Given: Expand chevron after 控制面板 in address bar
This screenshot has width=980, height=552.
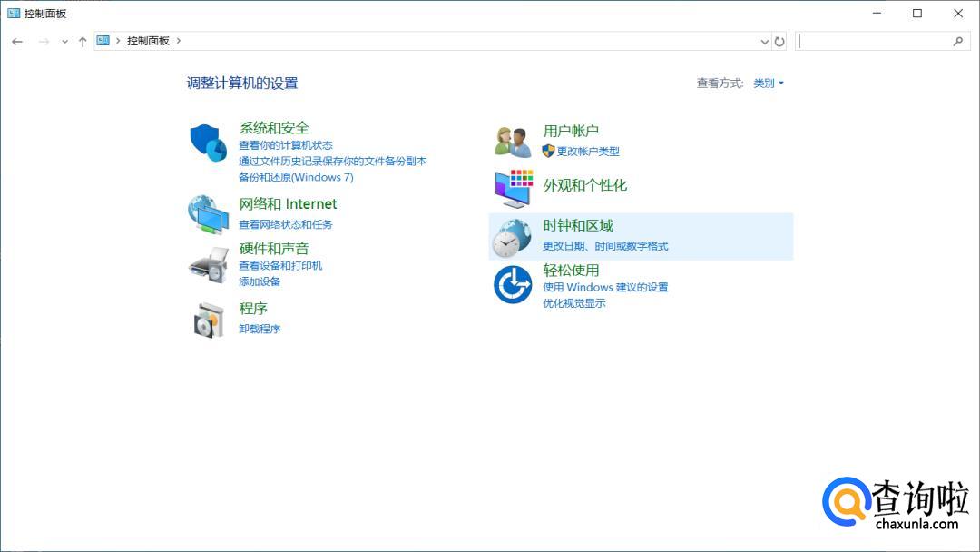Looking at the screenshot, I should 179,41.
